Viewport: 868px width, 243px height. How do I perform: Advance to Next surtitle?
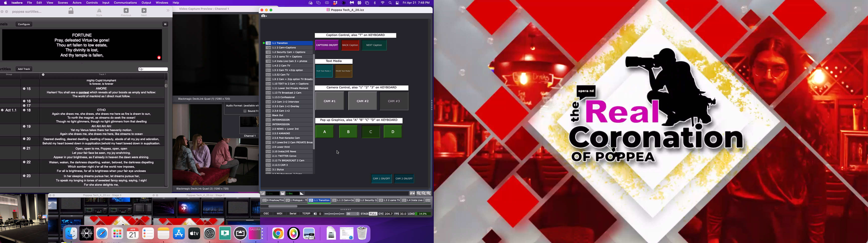click(144, 12)
